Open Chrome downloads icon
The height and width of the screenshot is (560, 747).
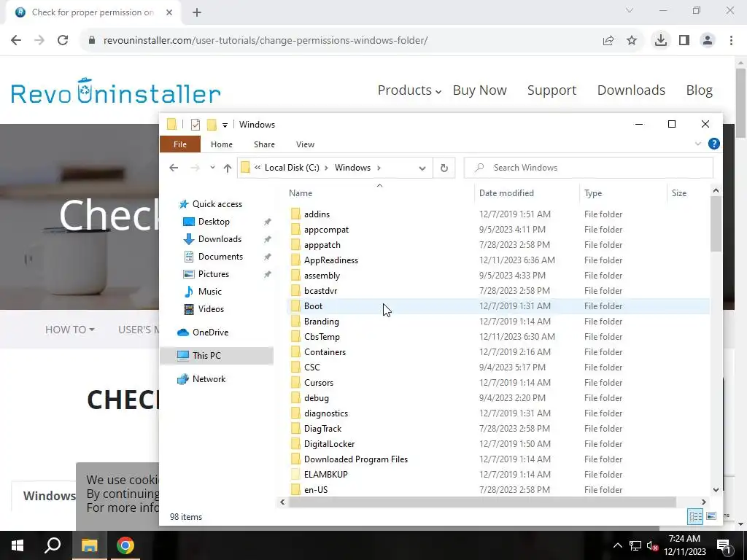pos(660,41)
